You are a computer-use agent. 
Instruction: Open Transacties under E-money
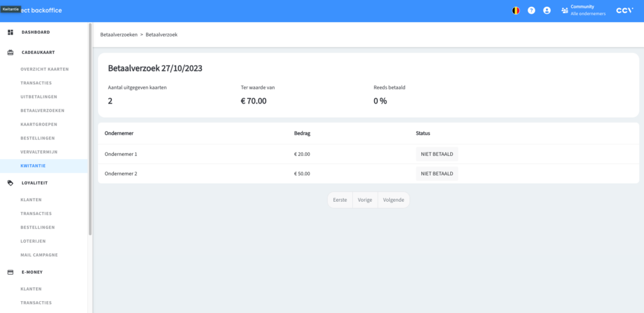(x=36, y=303)
